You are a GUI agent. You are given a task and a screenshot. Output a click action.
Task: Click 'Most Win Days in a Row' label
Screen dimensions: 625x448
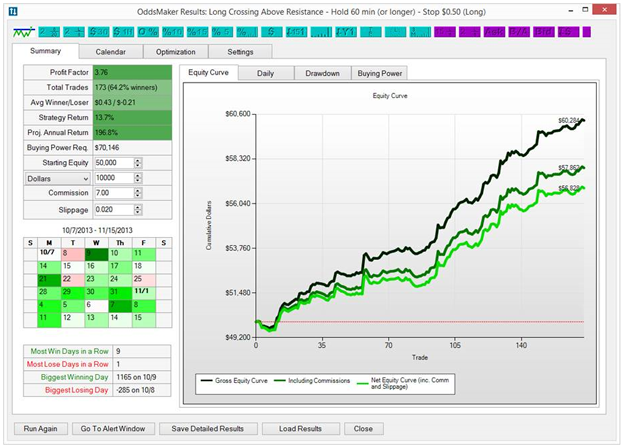coord(69,352)
